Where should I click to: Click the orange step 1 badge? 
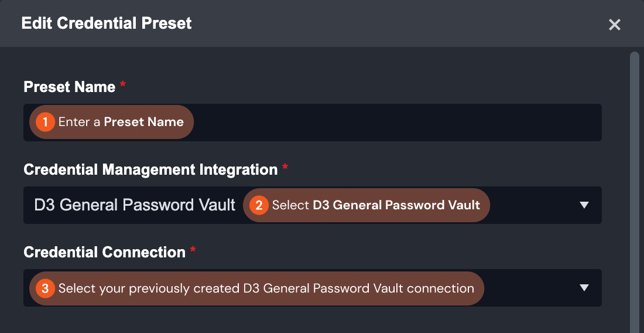pos(45,122)
